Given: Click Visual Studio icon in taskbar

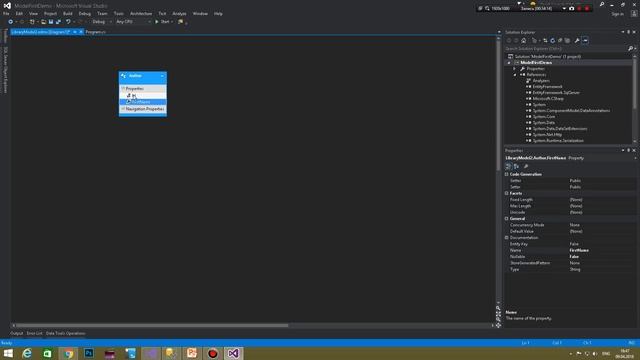Looking at the screenshot, I should [x=233, y=353].
